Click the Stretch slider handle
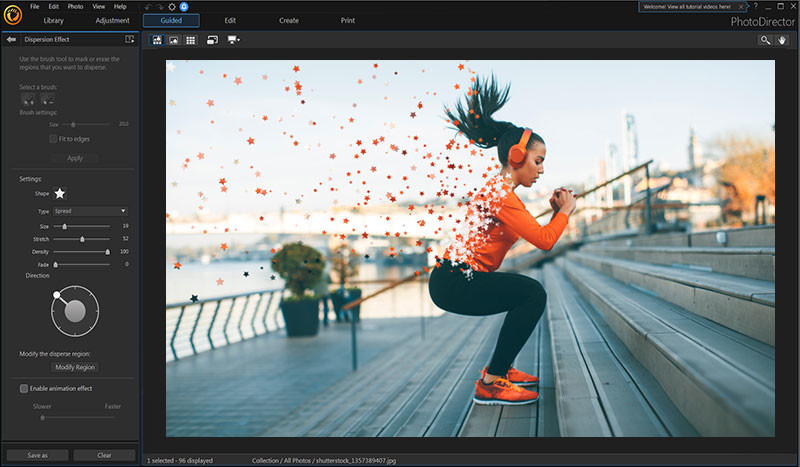 pos(82,239)
